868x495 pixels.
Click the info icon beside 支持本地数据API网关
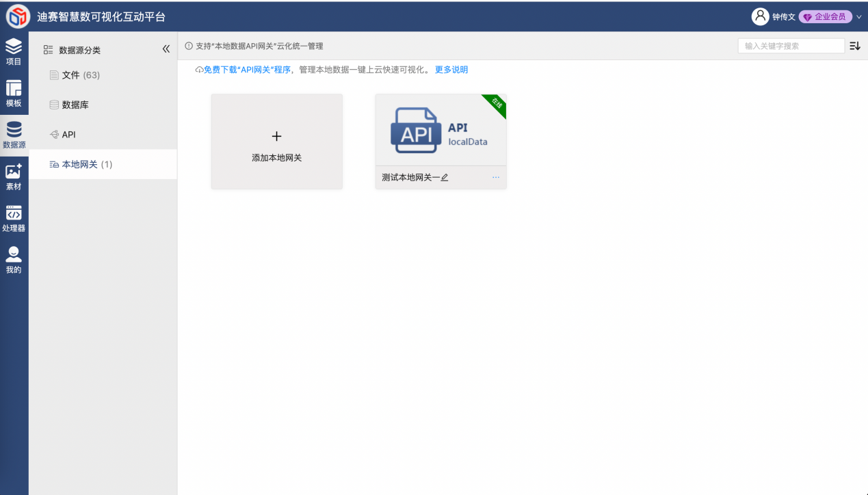point(189,46)
